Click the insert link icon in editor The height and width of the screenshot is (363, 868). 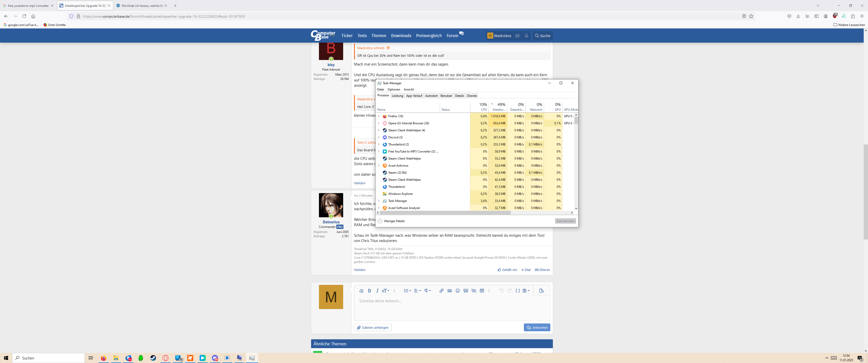tap(441, 291)
